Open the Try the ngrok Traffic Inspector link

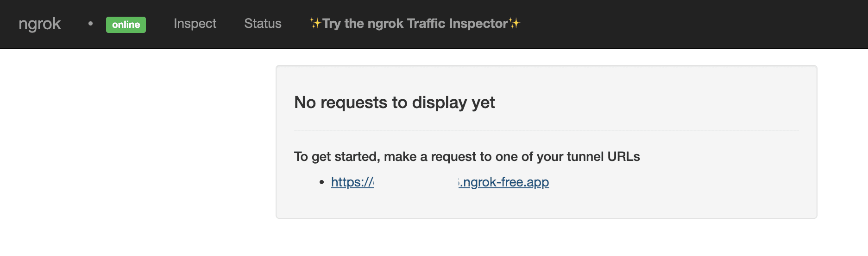click(415, 24)
